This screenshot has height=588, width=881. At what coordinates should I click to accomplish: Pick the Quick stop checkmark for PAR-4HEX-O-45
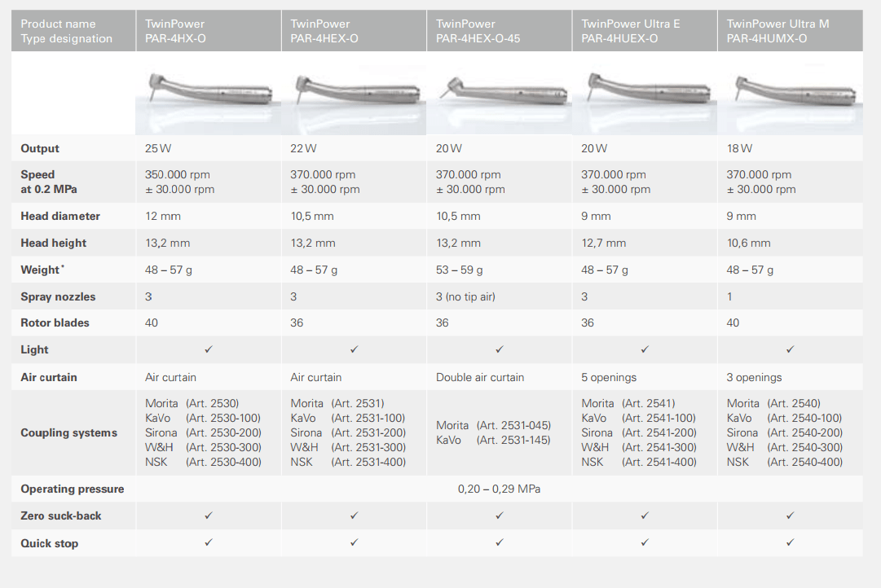click(500, 542)
